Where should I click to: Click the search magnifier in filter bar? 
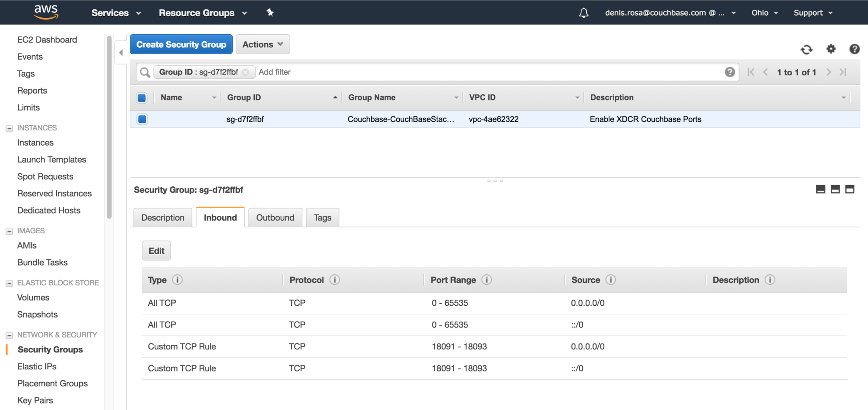(144, 72)
